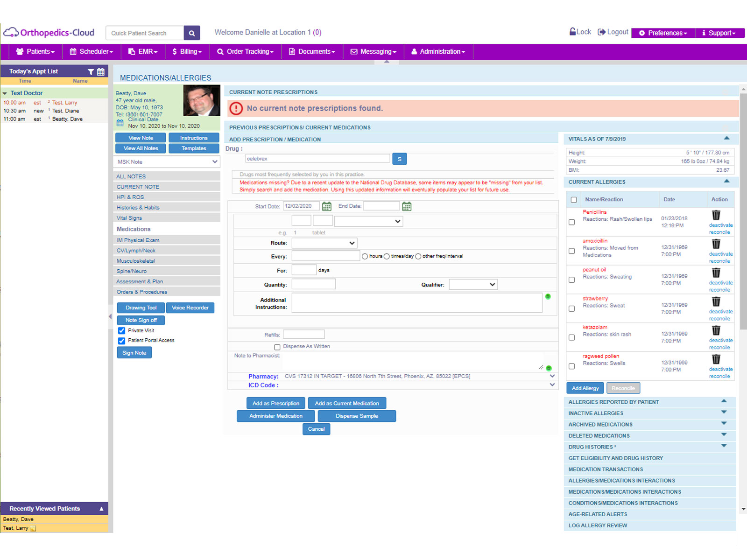This screenshot has height=560, width=747.
Task: Delete the peanut oil allergy trash icon
Action: pos(716,273)
